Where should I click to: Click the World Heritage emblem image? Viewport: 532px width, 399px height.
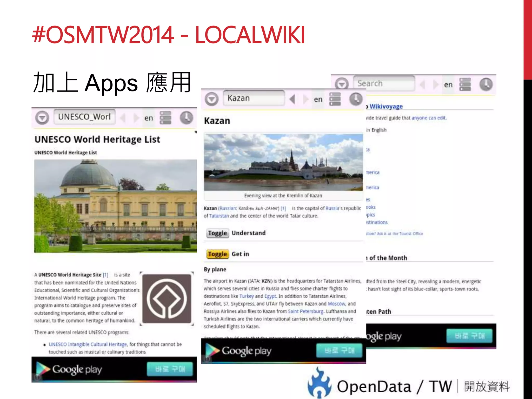pos(167,299)
